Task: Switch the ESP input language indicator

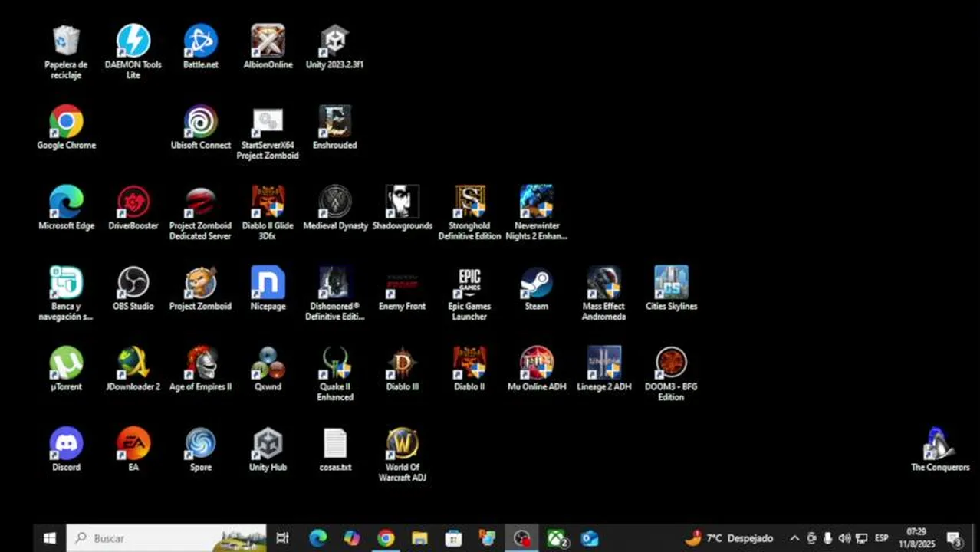Action: point(882,538)
